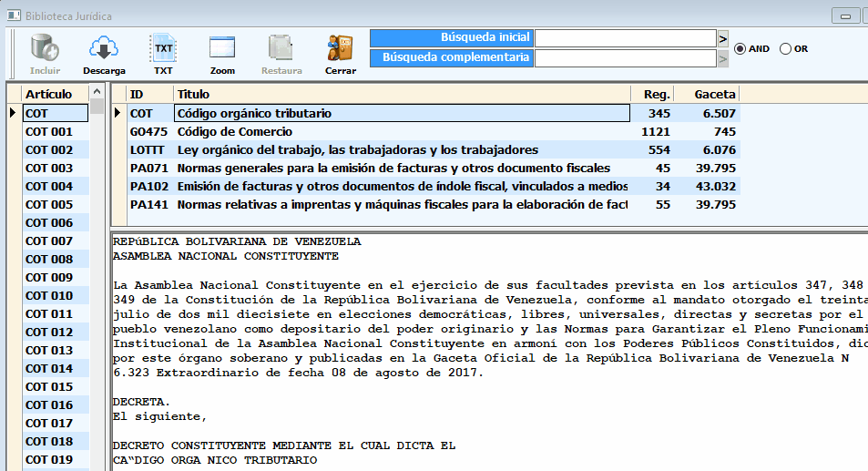Viewport: 868px width, 471px height.
Task: Click the Incluir toolbar icon
Action: (x=45, y=48)
